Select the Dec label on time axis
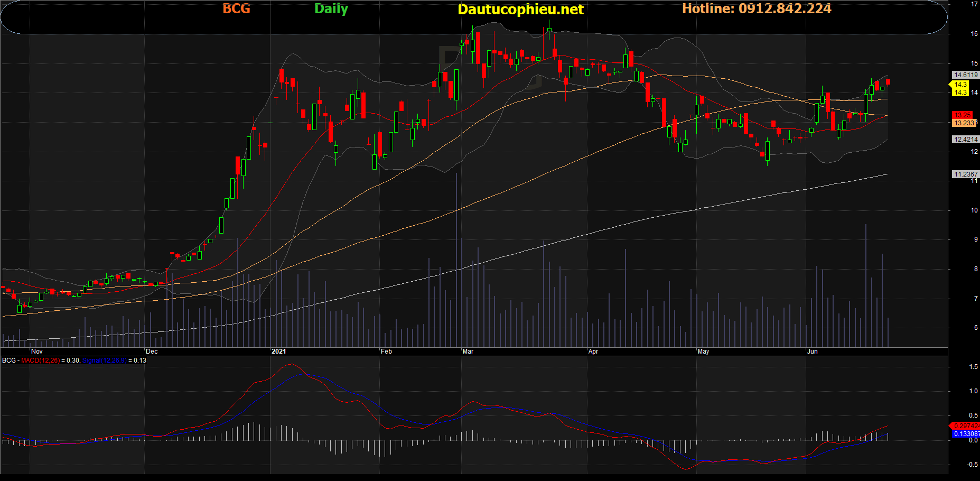Viewport: 980px width, 481px height. tap(152, 351)
